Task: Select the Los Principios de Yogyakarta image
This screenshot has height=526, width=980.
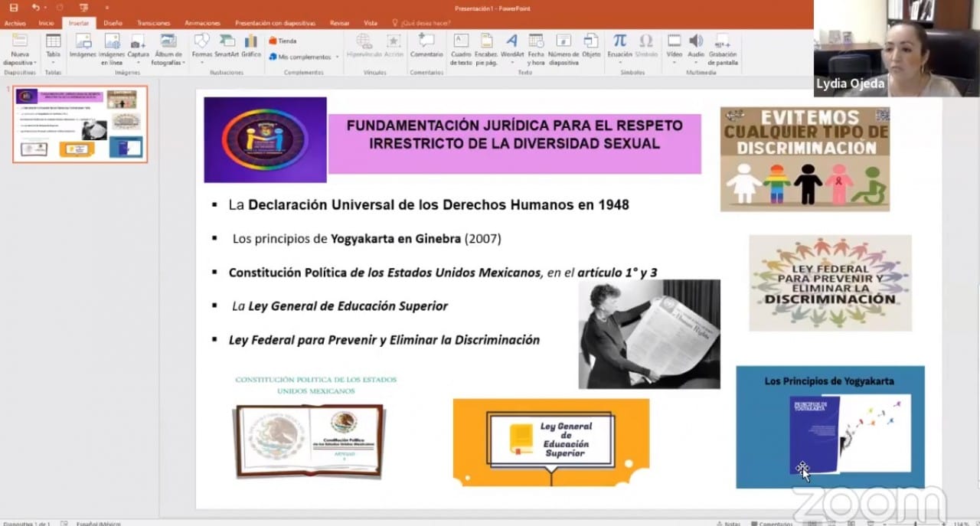Action: (x=830, y=426)
